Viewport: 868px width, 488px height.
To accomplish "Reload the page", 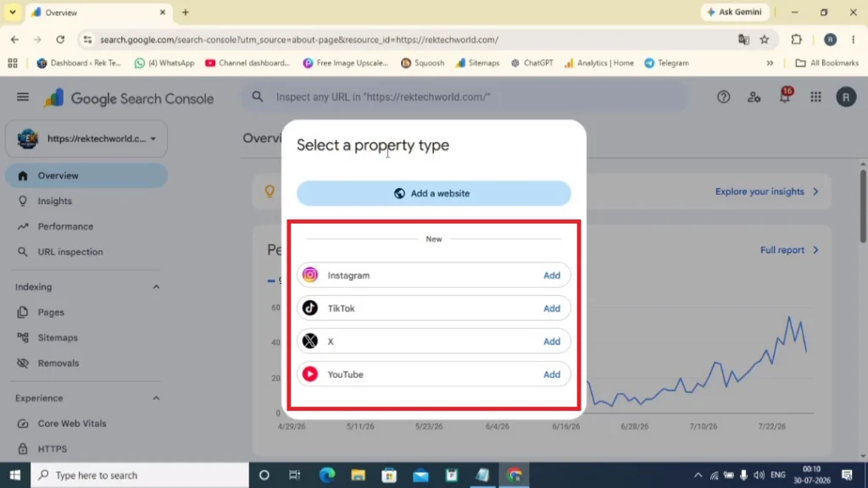I will [x=60, y=40].
